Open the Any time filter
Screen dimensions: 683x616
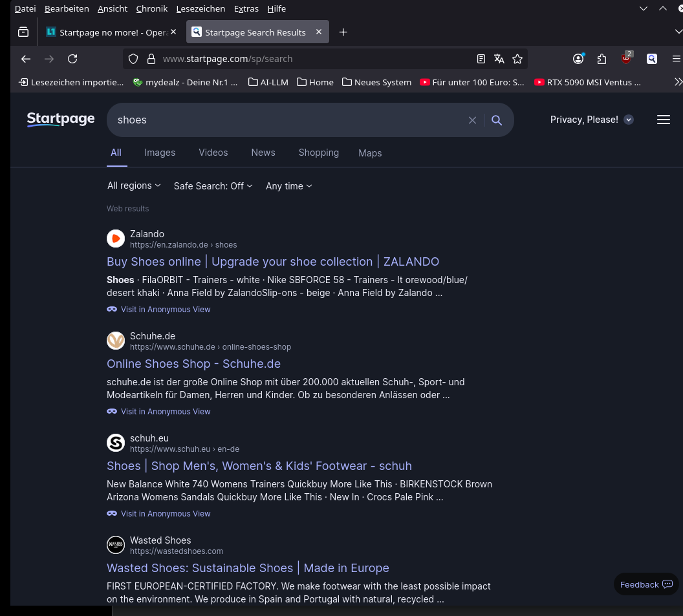pos(288,186)
